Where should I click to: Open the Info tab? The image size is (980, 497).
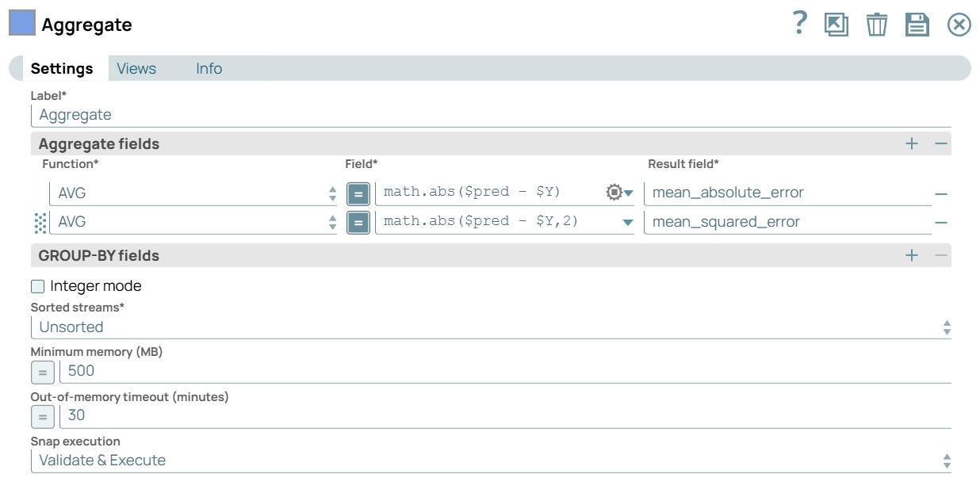tap(209, 69)
